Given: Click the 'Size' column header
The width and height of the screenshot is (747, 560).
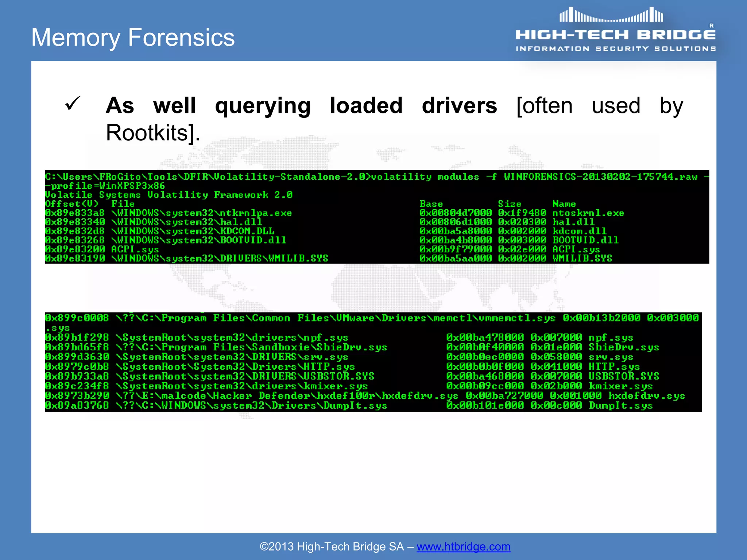Looking at the screenshot, I should (x=510, y=204).
